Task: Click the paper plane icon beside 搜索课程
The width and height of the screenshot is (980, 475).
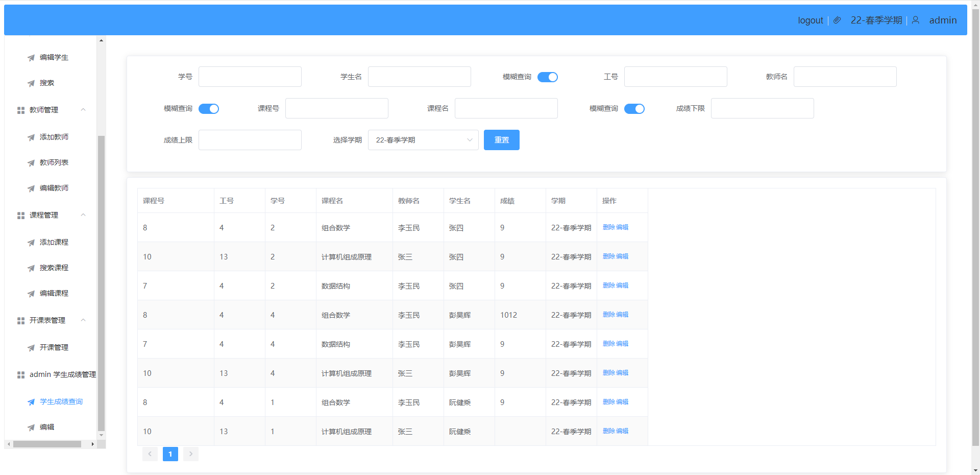Action: pos(31,268)
